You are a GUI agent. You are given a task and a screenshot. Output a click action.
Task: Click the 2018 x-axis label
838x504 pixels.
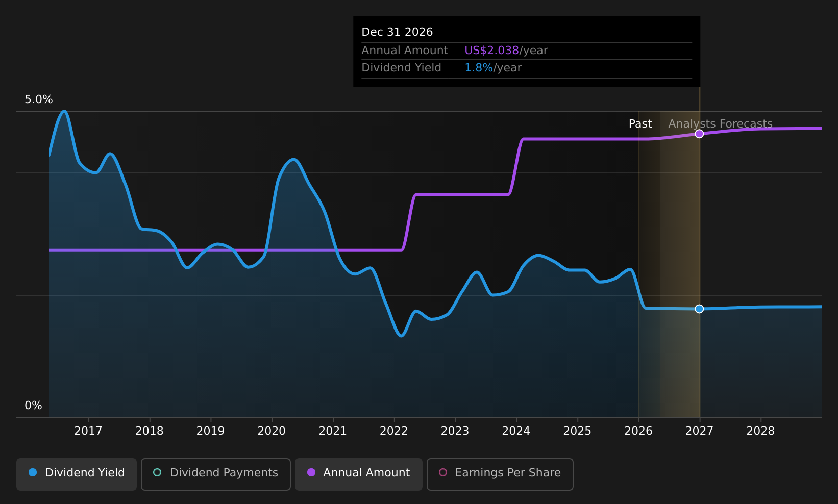(150, 431)
